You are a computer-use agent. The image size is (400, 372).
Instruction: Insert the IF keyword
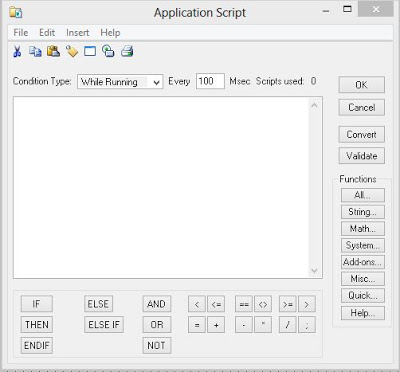[37, 304]
